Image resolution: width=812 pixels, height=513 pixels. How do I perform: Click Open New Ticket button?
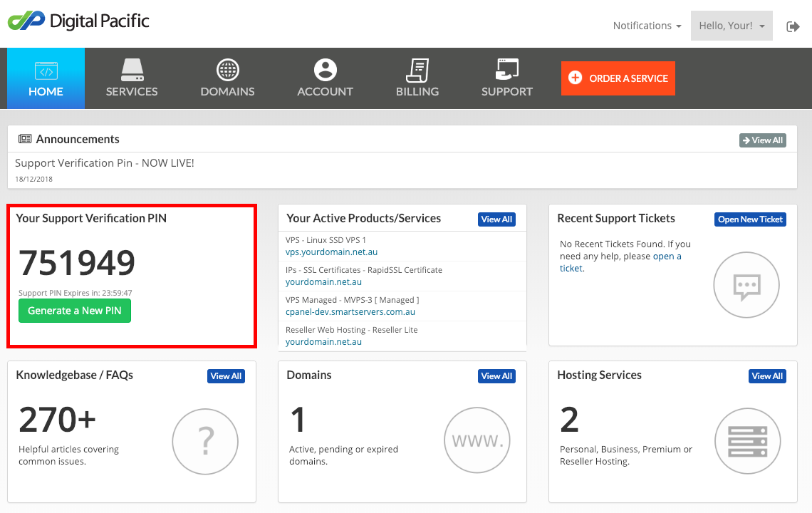coord(750,219)
